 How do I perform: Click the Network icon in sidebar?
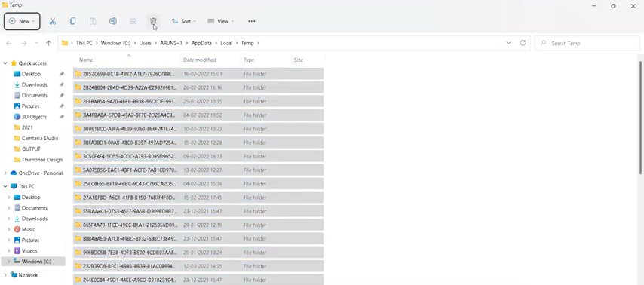14,275
